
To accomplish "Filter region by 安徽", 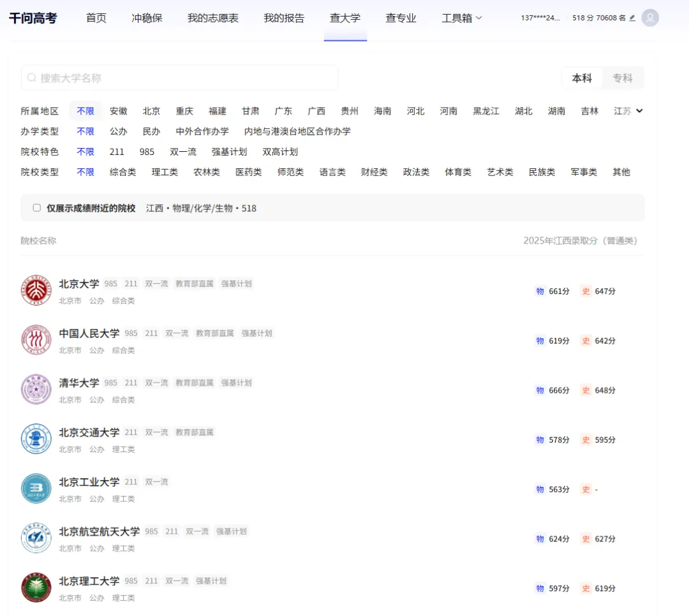I will (118, 111).
